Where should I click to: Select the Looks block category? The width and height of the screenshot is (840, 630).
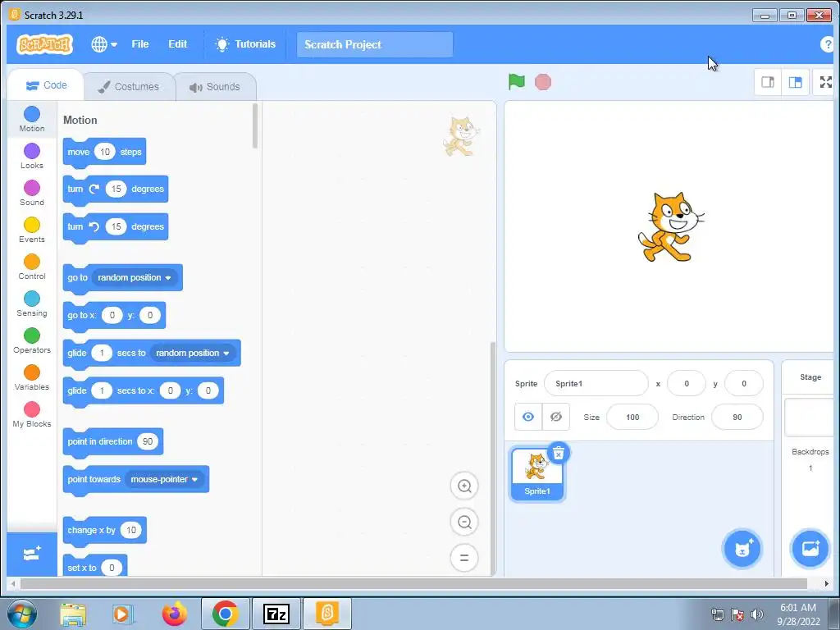32,156
